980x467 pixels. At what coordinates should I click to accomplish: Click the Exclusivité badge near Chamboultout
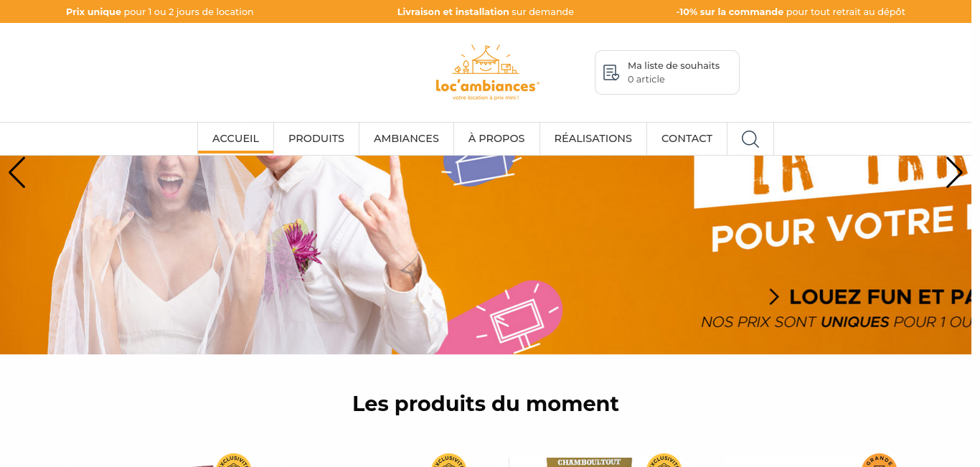point(664,461)
